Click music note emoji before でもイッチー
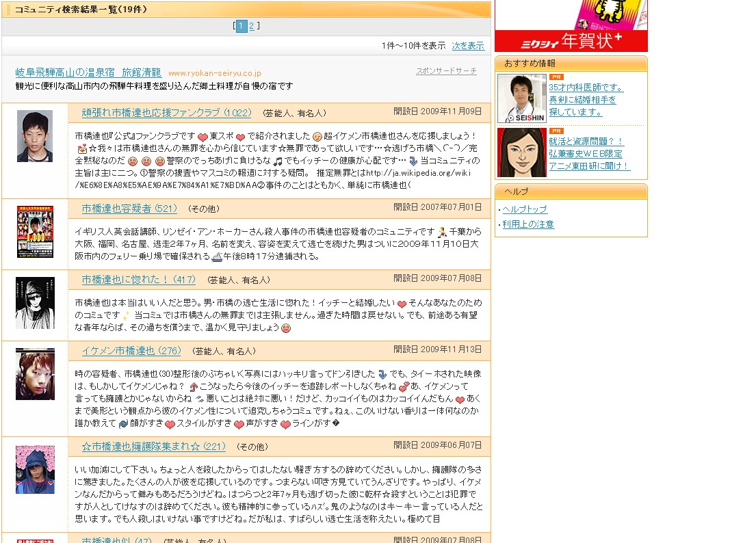The image size is (756, 543). point(278,161)
